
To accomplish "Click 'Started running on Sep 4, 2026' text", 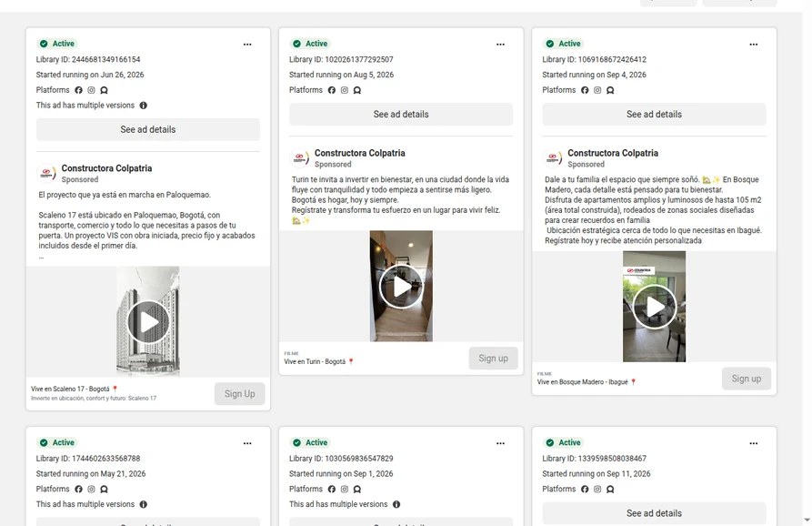I will point(594,75).
